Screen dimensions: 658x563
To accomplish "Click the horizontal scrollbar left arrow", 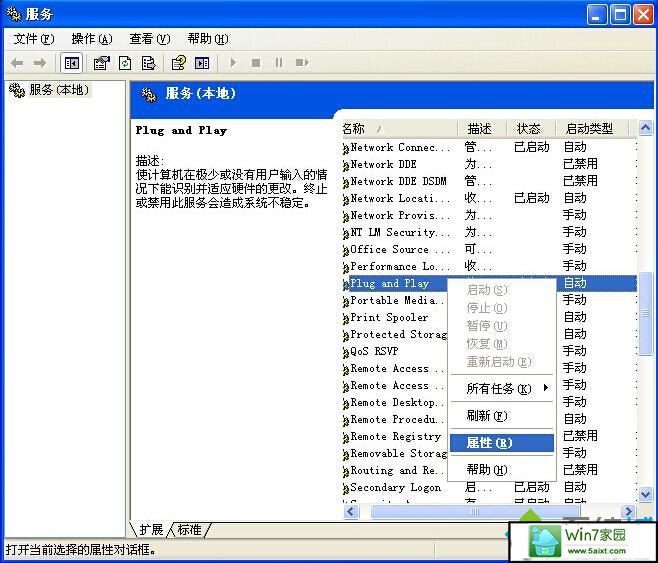I will coord(351,511).
